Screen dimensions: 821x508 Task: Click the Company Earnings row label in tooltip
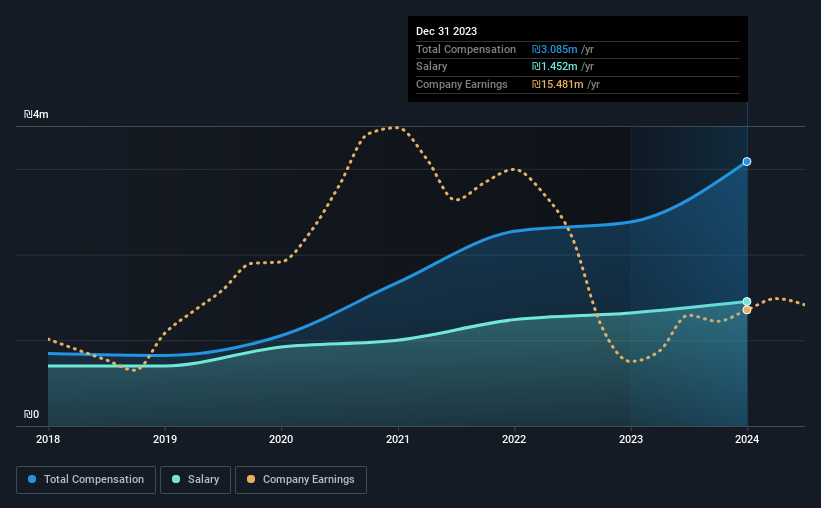[x=462, y=84]
